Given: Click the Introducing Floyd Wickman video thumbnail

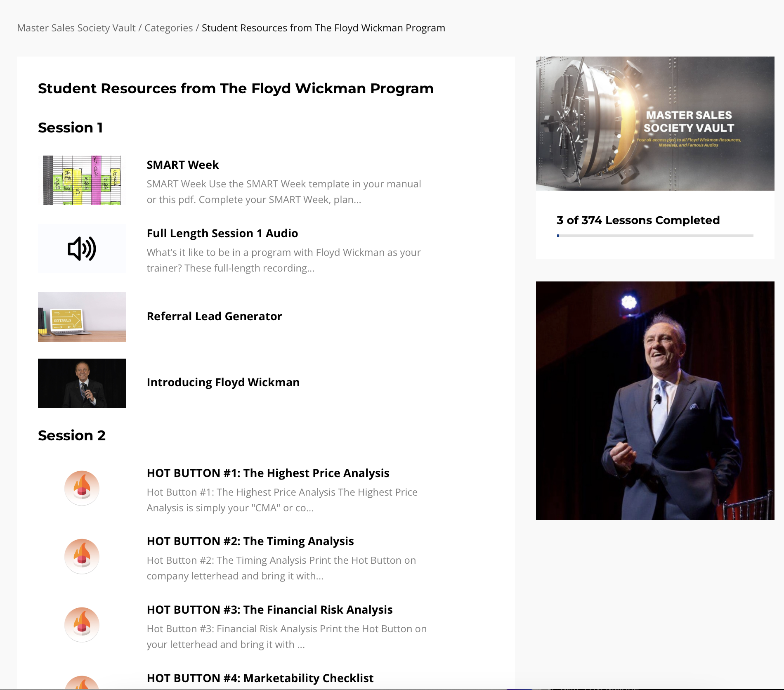Looking at the screenshot, I should (82, 383).
